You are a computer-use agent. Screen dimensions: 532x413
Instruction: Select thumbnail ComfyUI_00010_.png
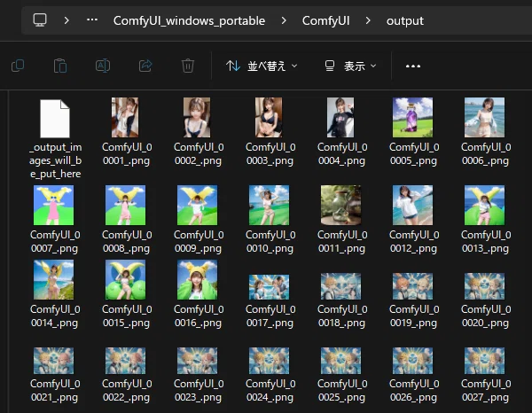[269, 205]
